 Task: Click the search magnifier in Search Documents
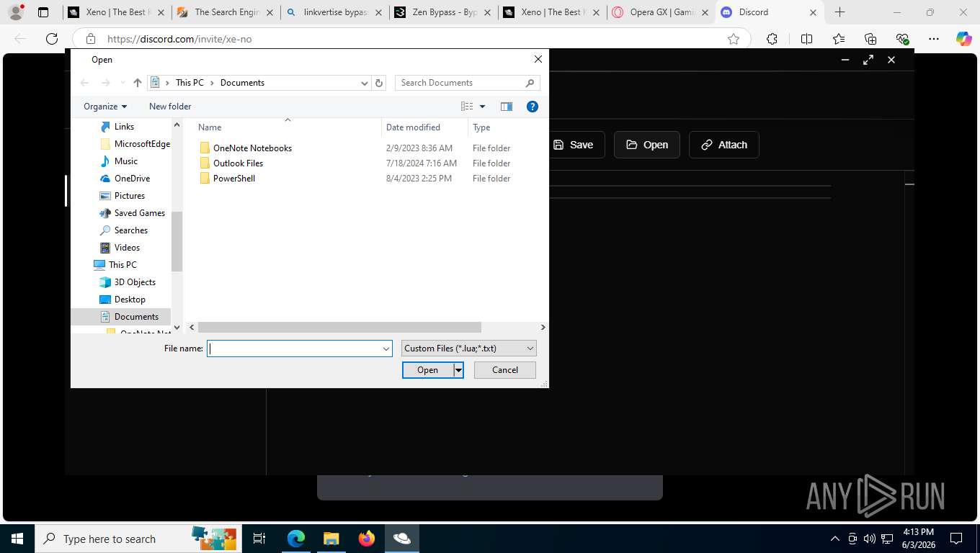coord(530,83)
